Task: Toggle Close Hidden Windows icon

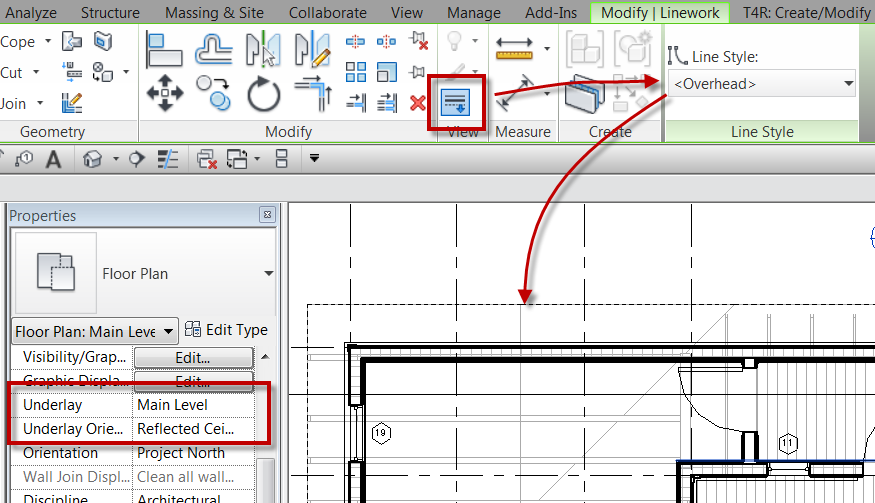Action: (x=207, y=159)
